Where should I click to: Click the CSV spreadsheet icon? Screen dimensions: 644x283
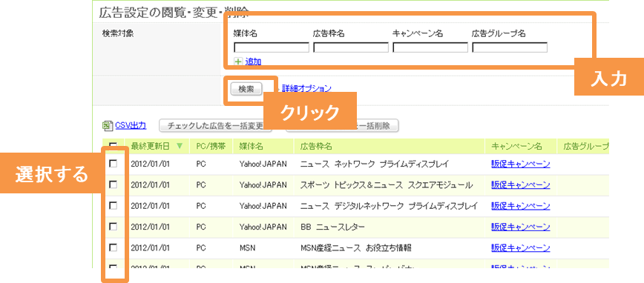click(x=107, y=126)
